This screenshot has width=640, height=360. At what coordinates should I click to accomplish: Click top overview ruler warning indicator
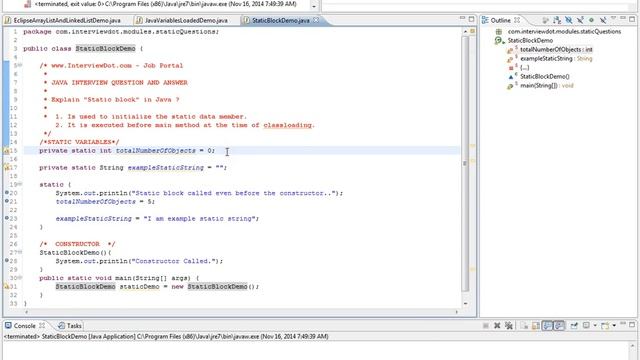coord(473,31)
